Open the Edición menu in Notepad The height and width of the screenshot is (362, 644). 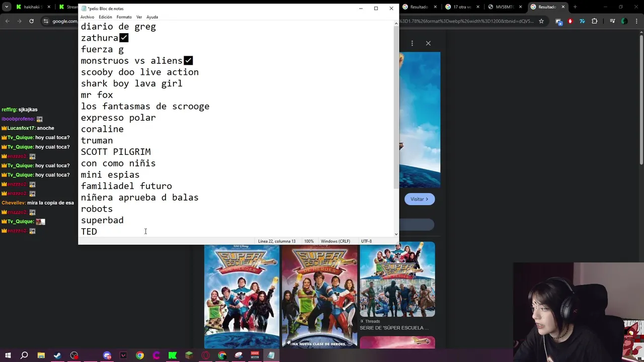105,17
